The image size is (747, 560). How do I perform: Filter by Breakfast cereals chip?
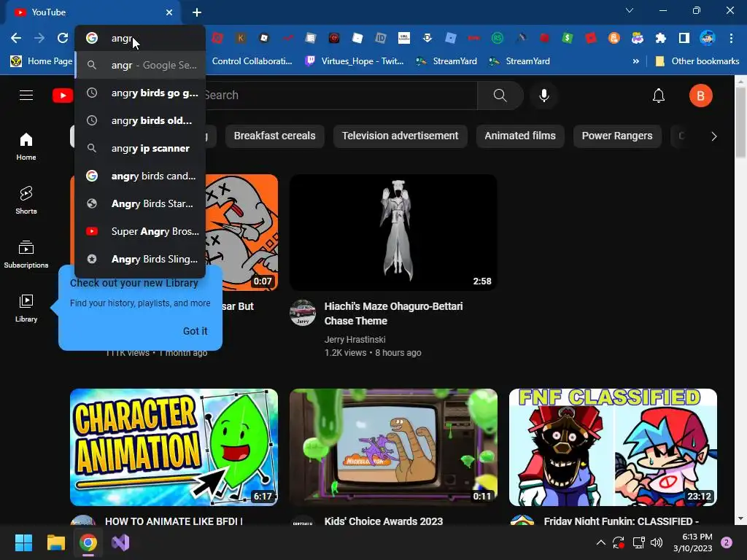274,136
